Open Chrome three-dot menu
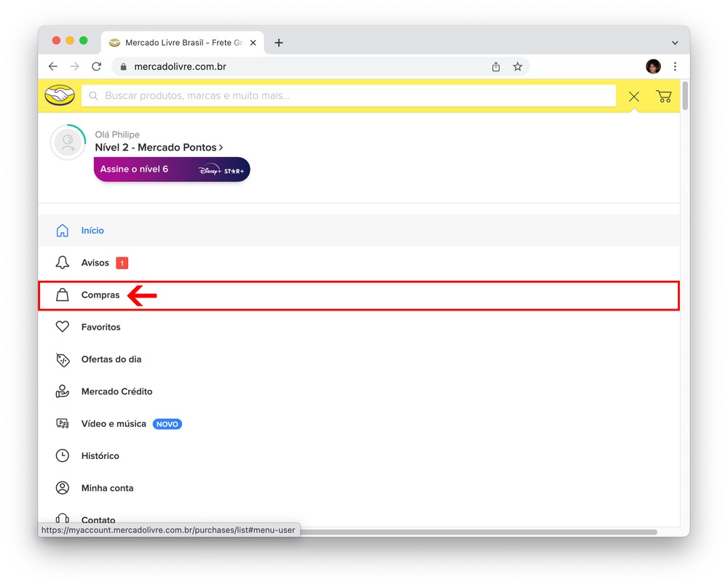The height and width of the screenshot is (587, 728). [x=675, y=66]
